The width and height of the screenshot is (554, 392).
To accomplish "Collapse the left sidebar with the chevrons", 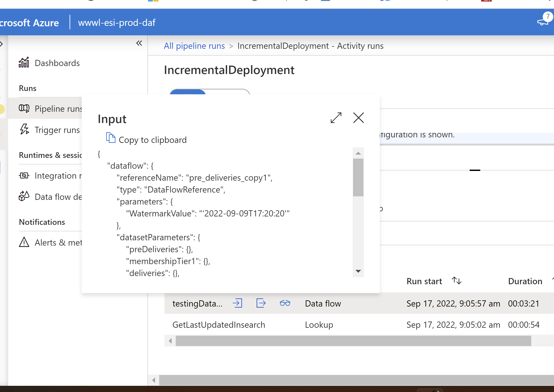I will 139,43.
